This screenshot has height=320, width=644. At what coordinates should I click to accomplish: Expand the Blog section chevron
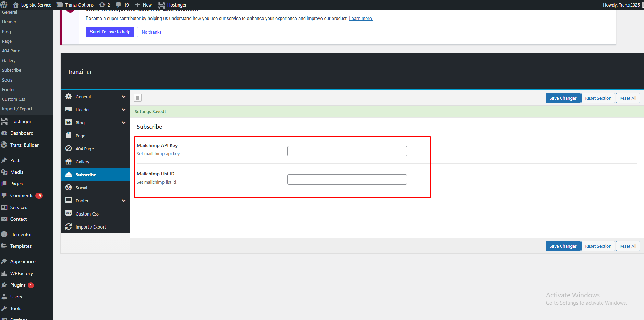point(124,123)
